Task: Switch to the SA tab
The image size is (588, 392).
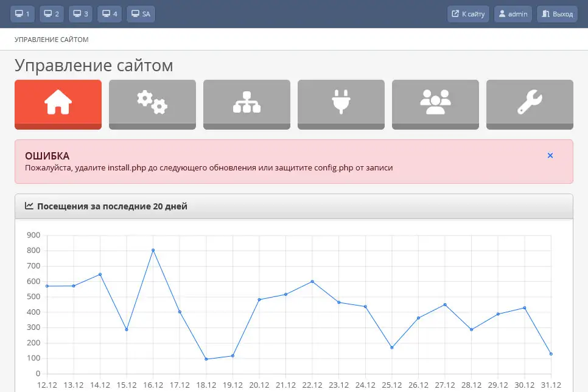Action: click(x=141, y=14)
